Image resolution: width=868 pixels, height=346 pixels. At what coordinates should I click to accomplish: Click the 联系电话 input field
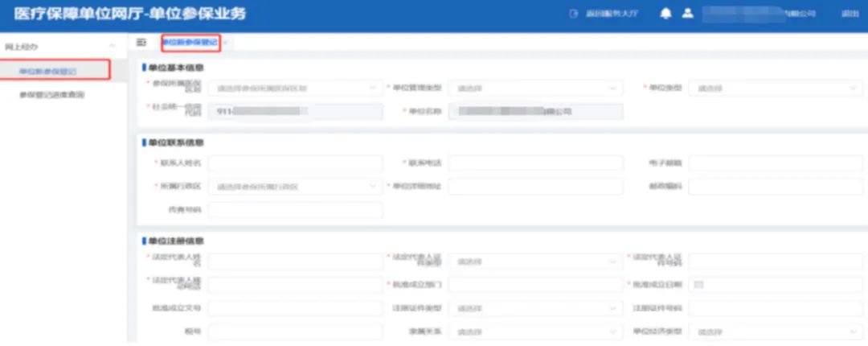[535, 163]
